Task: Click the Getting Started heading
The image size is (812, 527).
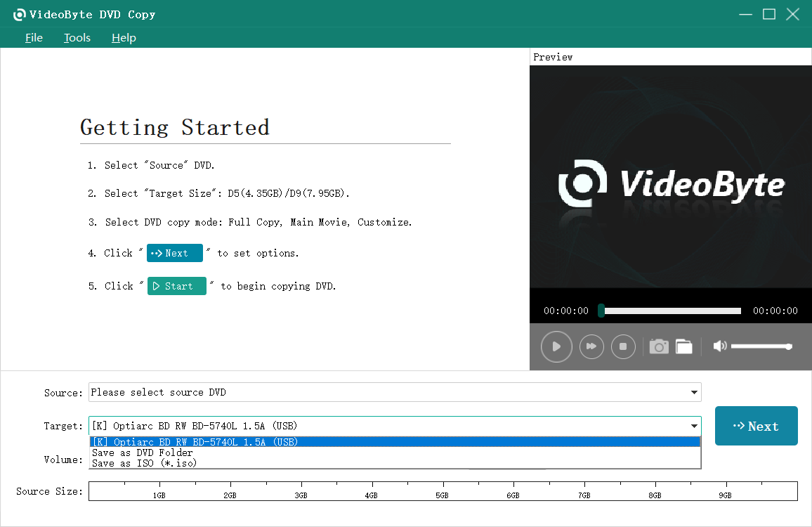Action: pos(175,127)
